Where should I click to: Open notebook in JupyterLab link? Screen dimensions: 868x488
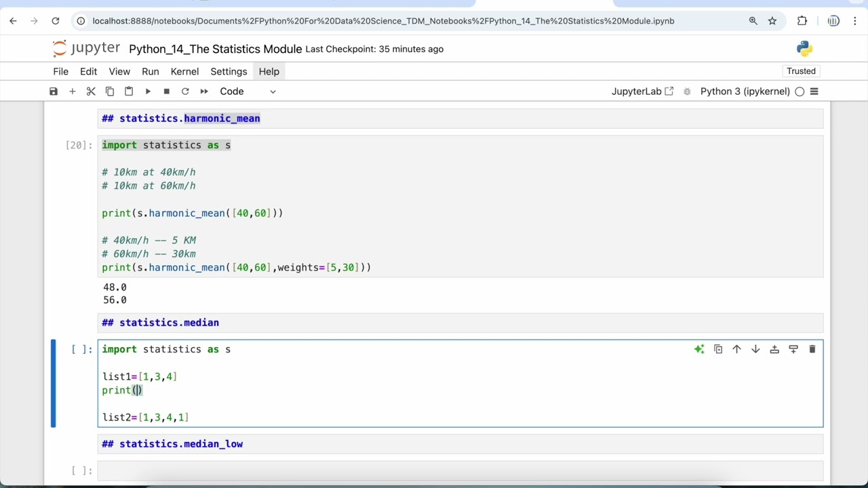point(642,91)
